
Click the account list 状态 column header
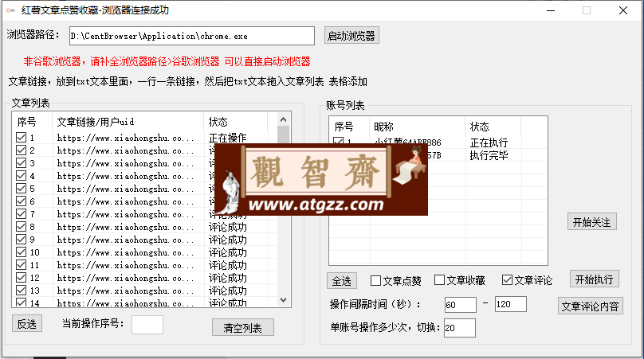click(493, 127)
